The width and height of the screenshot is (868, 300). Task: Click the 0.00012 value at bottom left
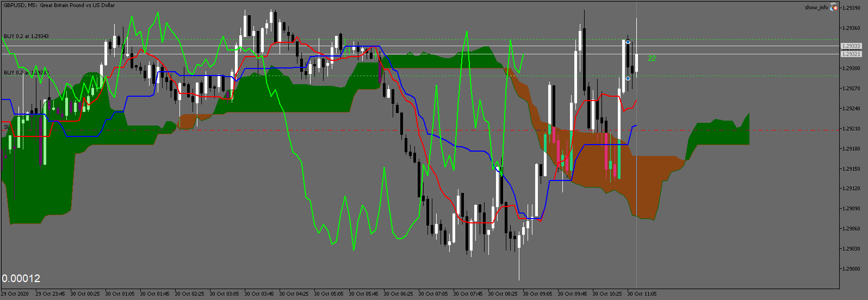pyautogui.click(x=21, y=278)
